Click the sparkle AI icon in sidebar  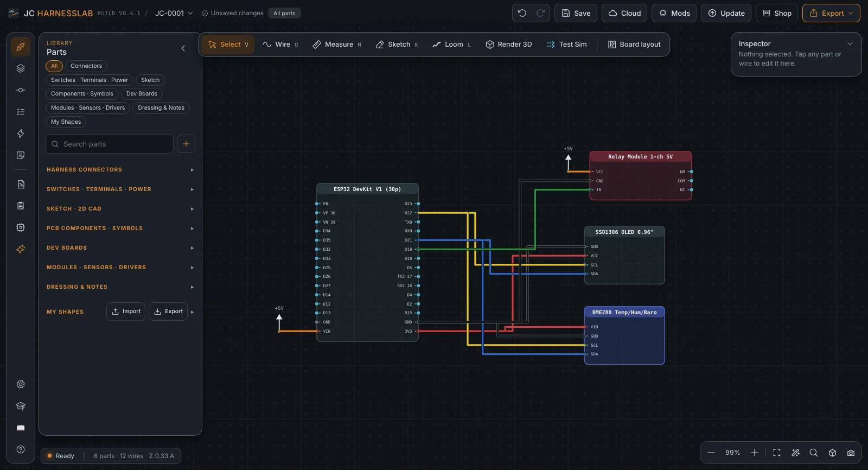(21, 249)
